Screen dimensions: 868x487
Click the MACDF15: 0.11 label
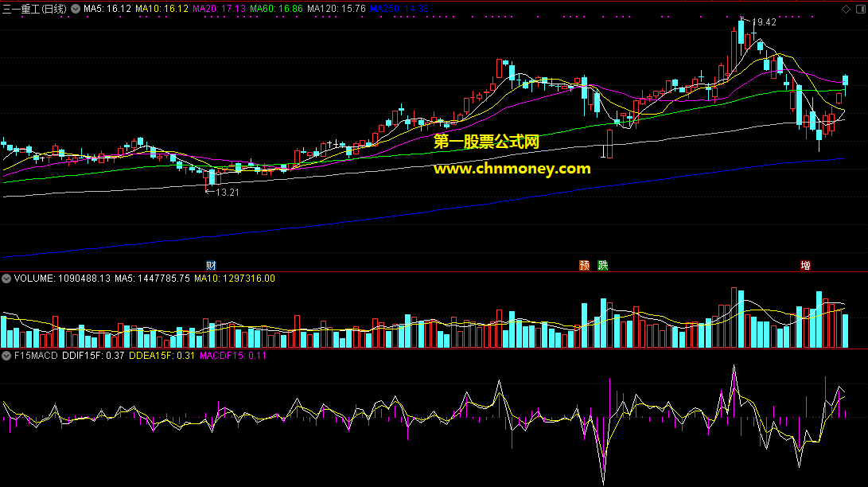233,355
